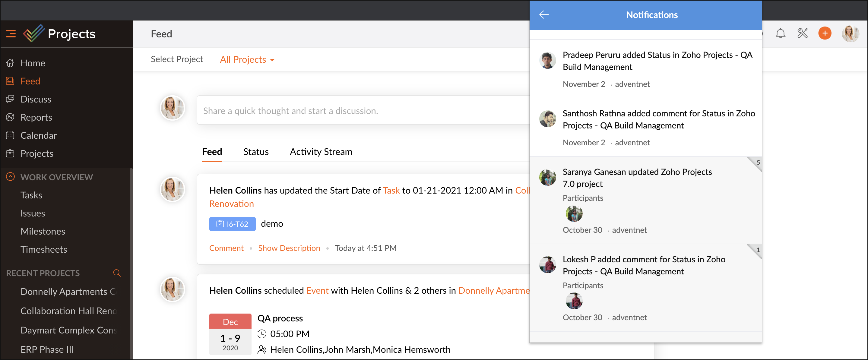Open Pradeep Peruru's added Status notification
The height and width of the screenshot is (360, 868).
click(645, 69)
